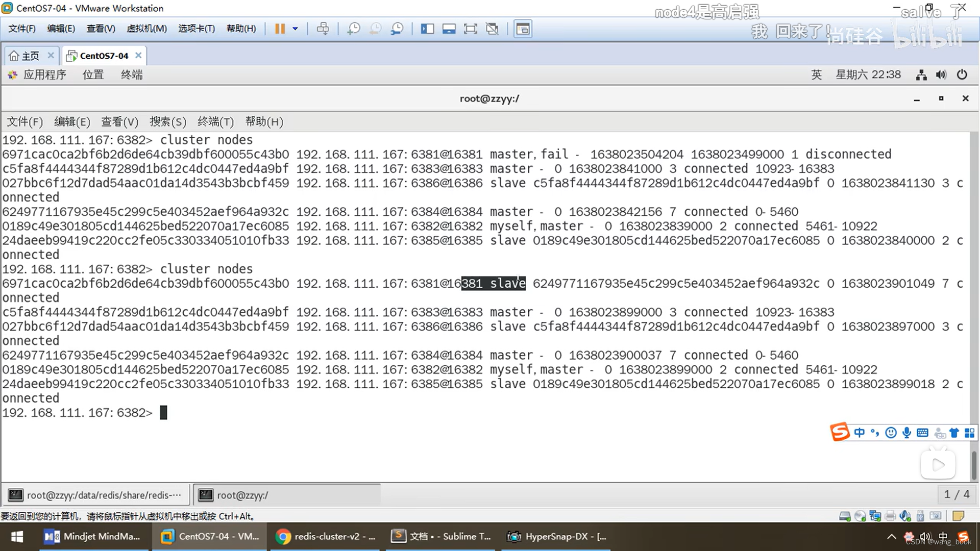Take a snapshot of the VM
The image size is (980, 551).
click(353, 29)
